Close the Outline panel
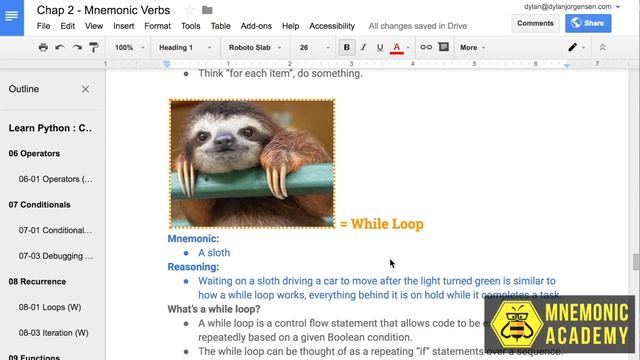 point(85,89)
